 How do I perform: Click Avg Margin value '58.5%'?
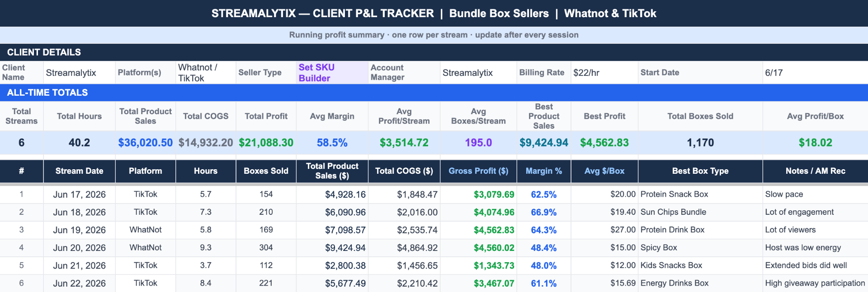click(332, 143)
